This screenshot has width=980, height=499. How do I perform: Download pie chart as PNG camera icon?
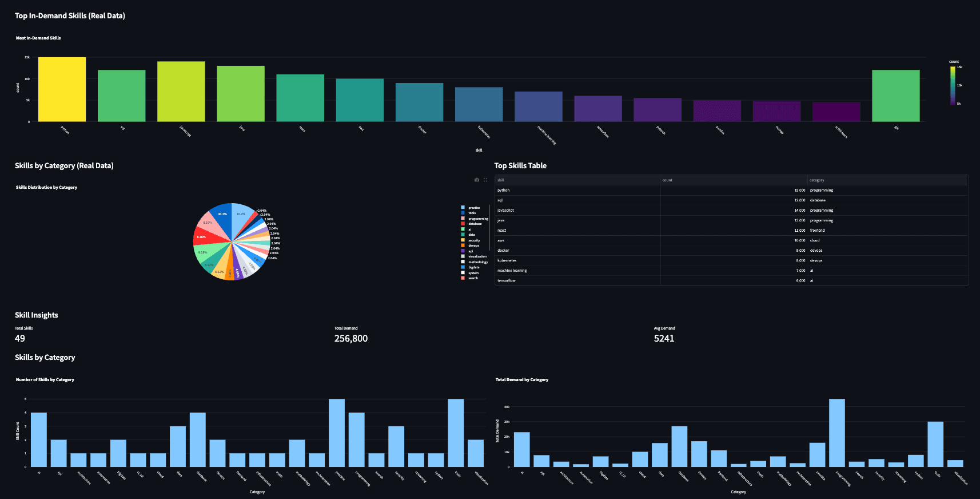pyautogui.click(x=477, y=180)
